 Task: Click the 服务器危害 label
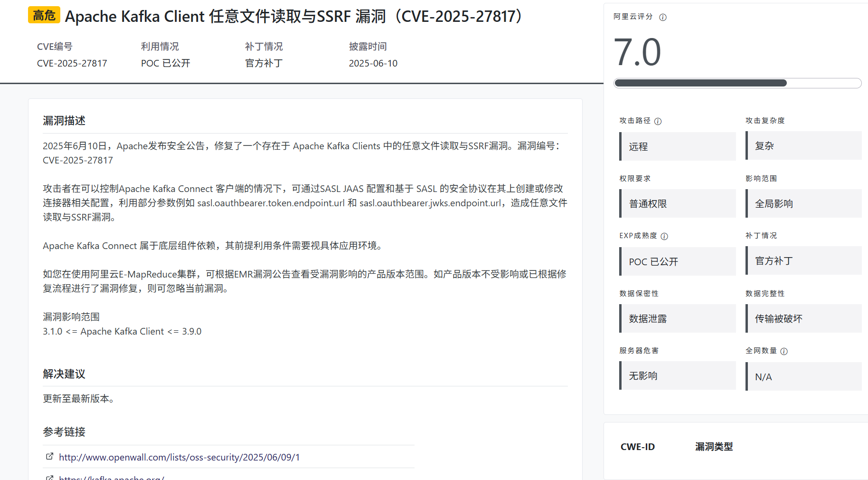click(x=639, y=351)
